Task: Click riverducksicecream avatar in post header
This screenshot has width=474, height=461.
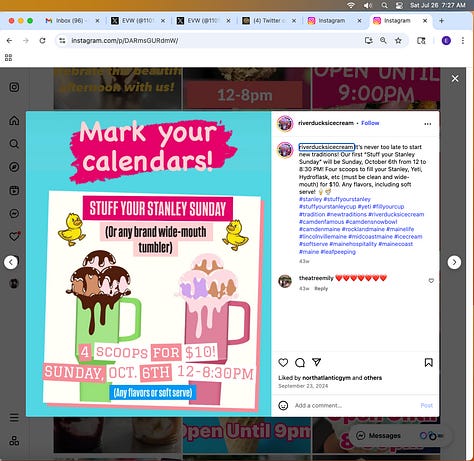Action: [285, 124]
